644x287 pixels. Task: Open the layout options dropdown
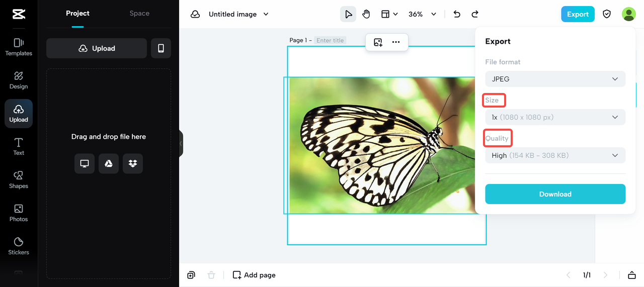389,14
